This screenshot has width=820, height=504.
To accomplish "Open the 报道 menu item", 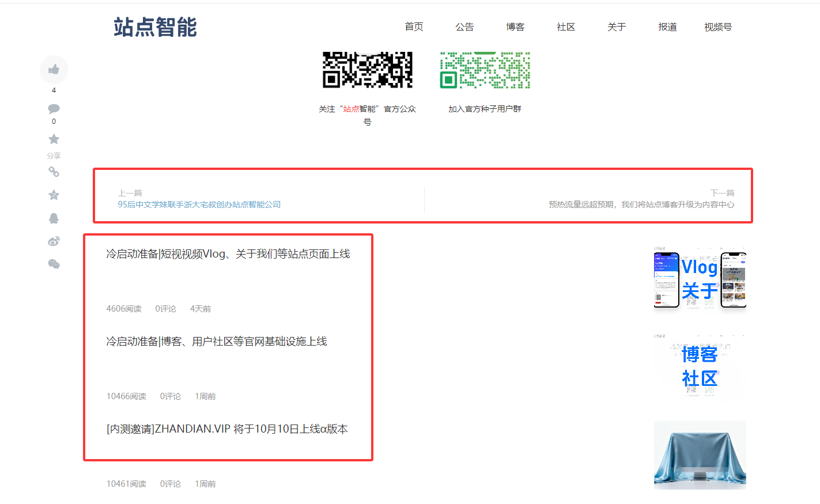I will click(667, 27).
